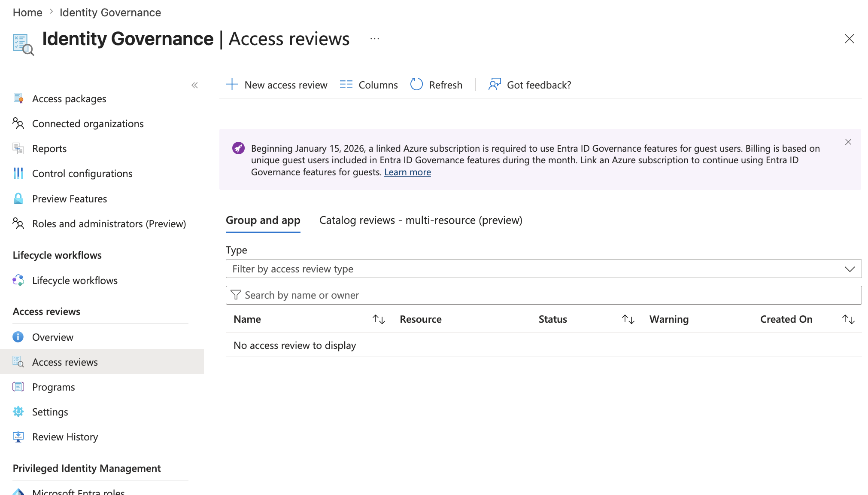This screenshot has width=868, height=495.
Task: Switch to Catalog reviews multi-resource tab
Action: coord(421,220)
